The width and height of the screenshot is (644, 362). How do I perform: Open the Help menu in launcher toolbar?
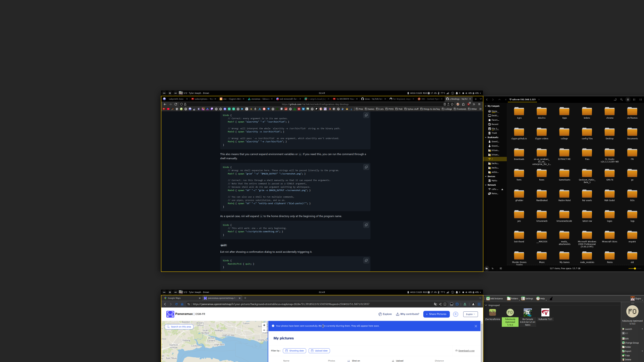coord(540,298)
